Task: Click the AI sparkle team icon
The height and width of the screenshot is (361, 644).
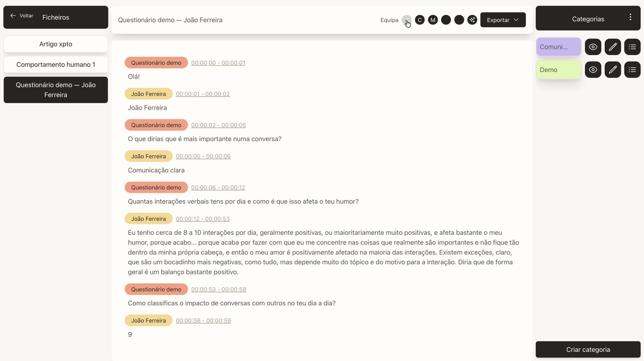Action: [472, 20]
